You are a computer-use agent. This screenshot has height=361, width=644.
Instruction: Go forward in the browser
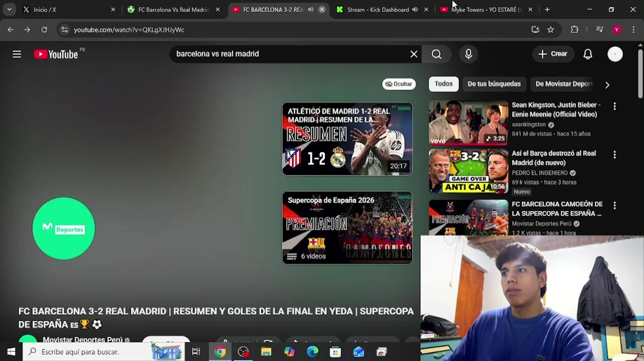[x=27, y=30]
